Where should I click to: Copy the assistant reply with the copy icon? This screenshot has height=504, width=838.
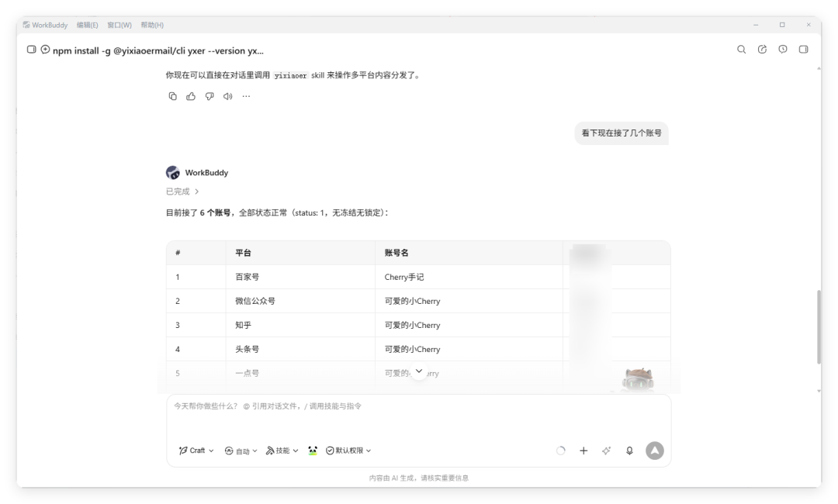172,97
